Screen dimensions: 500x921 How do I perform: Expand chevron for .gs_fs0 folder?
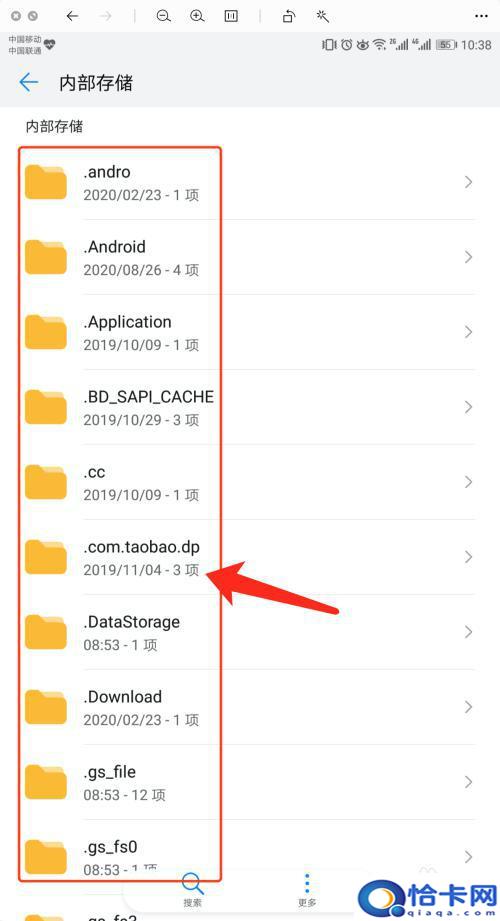pyautogui.click(x=468, y=857)
